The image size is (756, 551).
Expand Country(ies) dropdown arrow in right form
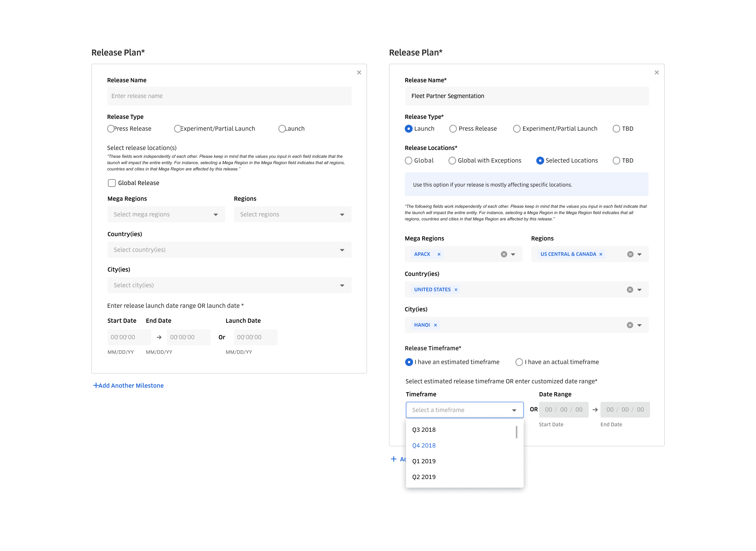click(x=640, y=290)
